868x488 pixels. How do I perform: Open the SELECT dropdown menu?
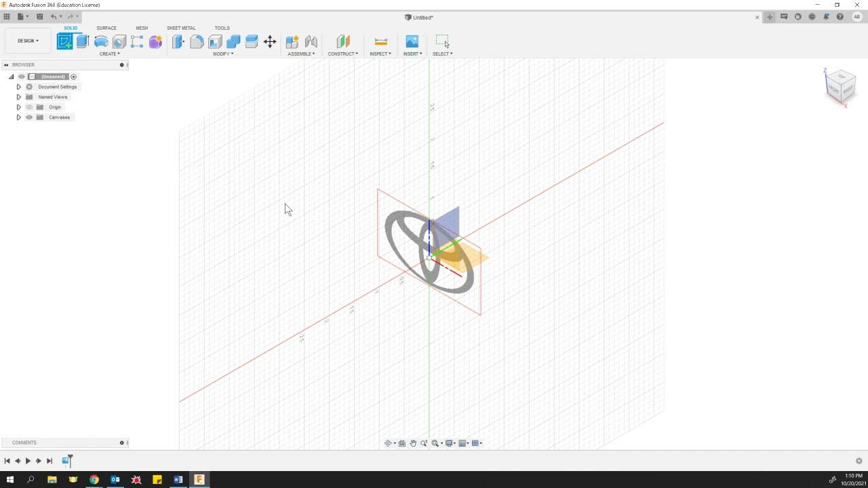point(442,54)
